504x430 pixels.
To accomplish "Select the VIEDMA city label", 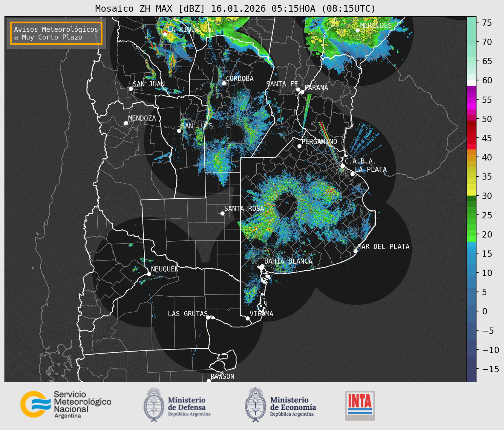I will point(261,314).
